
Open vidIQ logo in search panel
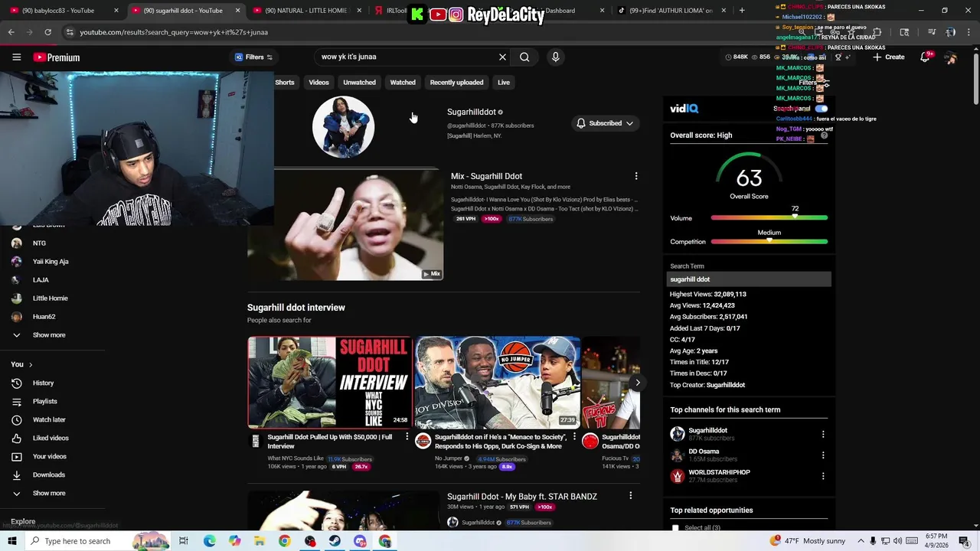[x=684, y=109]
